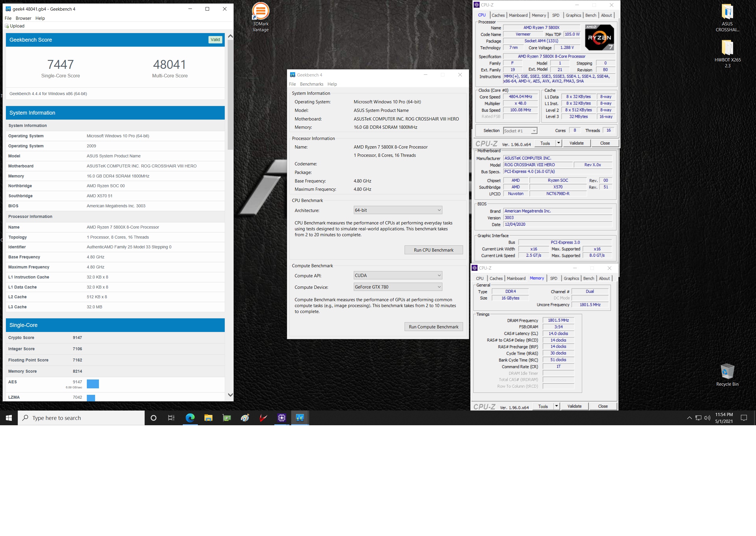Launch Microsoft Edge from taskbar

tap(190, 418)
